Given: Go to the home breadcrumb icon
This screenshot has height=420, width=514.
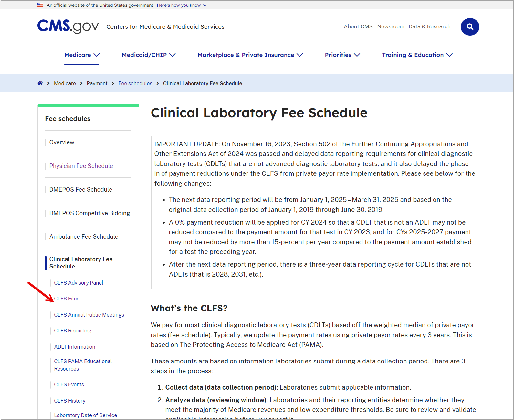Looking at the screenshot, I should [x=40, y=83].
